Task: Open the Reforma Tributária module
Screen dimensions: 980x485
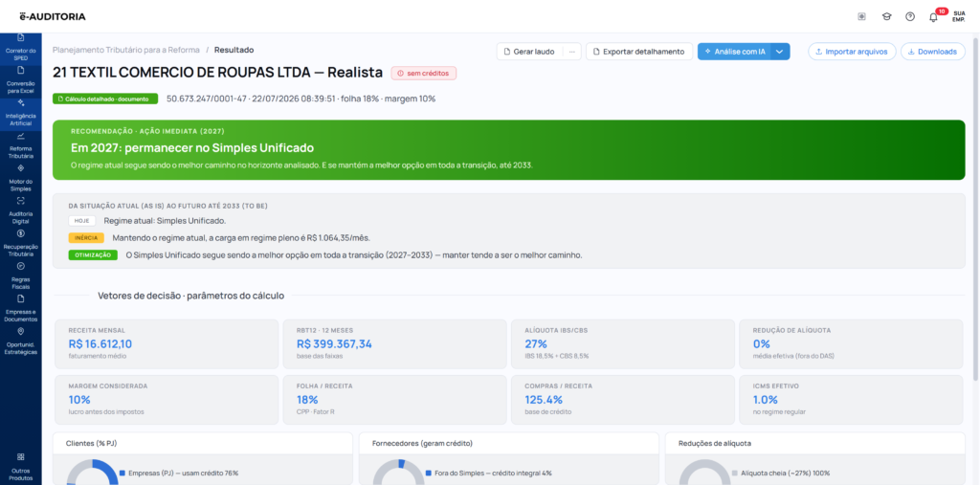Action: (x=21, y=145)
